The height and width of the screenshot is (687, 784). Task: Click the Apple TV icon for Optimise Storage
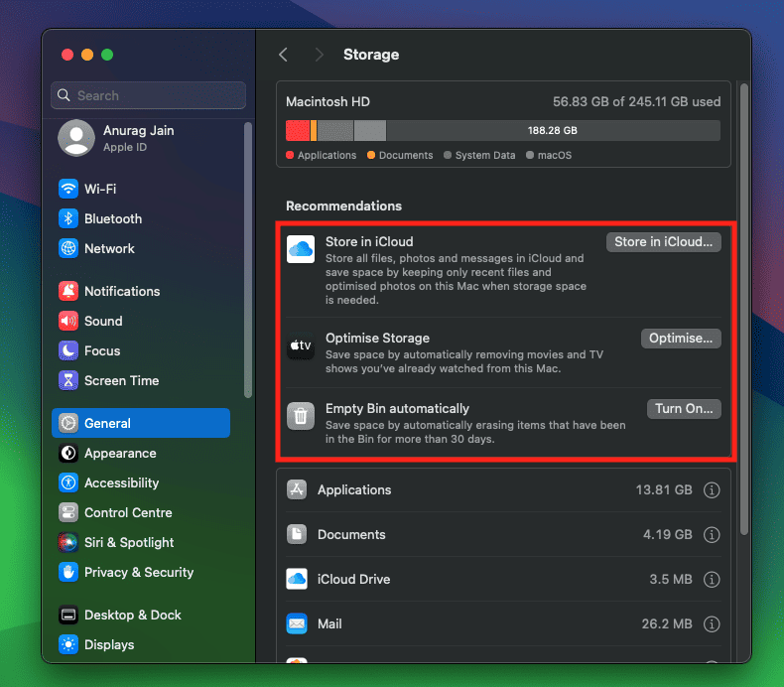tap(301, 345)
